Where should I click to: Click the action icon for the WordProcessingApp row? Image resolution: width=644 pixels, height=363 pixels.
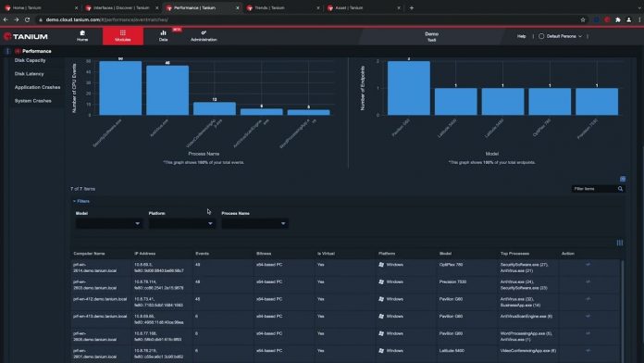pyautogui.click(x=588, y=333)
